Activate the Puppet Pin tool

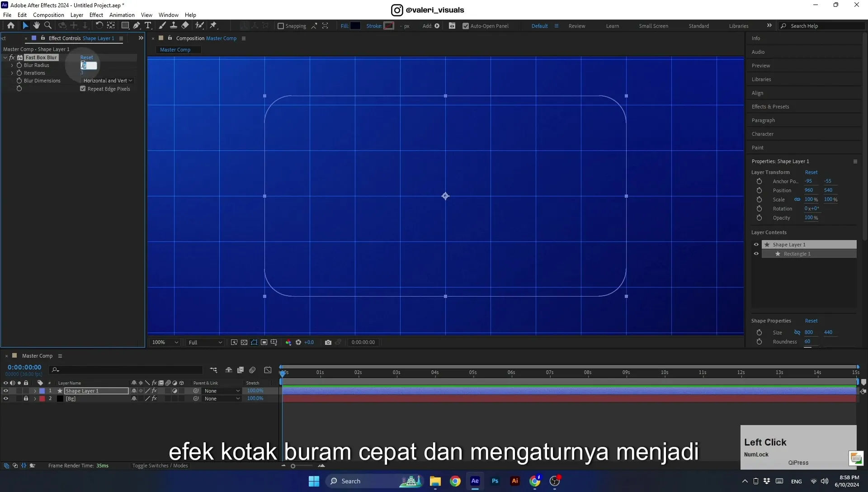coord(213,26)
